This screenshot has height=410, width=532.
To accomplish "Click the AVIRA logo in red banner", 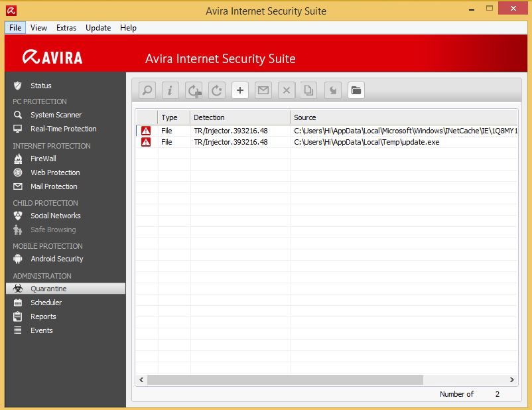I will 52,57.
